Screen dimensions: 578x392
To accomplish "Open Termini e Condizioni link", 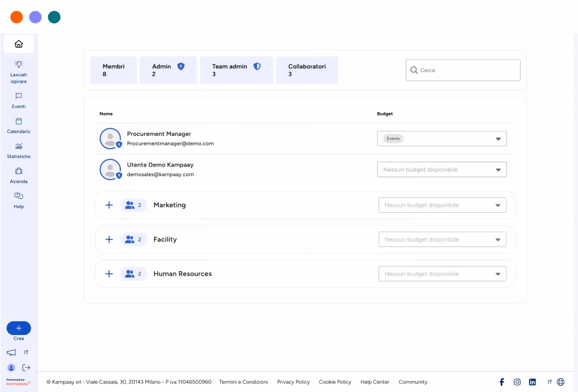I will [243, 382].
